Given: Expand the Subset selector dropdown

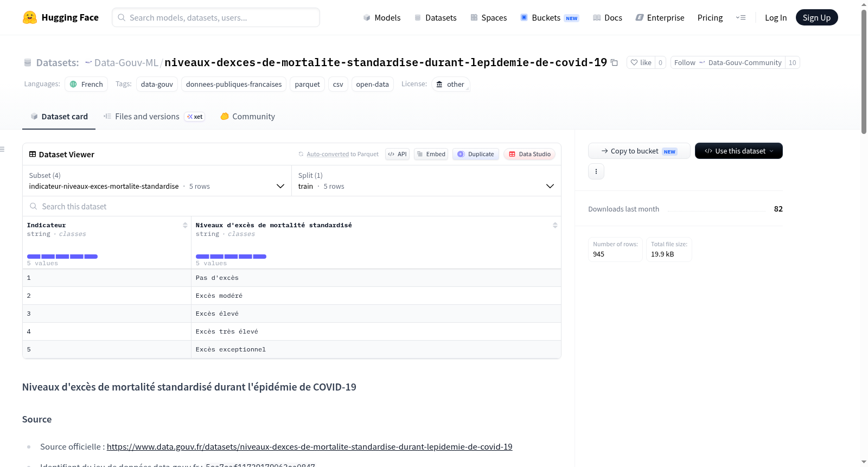Looking at the screenshot, I should (157, 181).
